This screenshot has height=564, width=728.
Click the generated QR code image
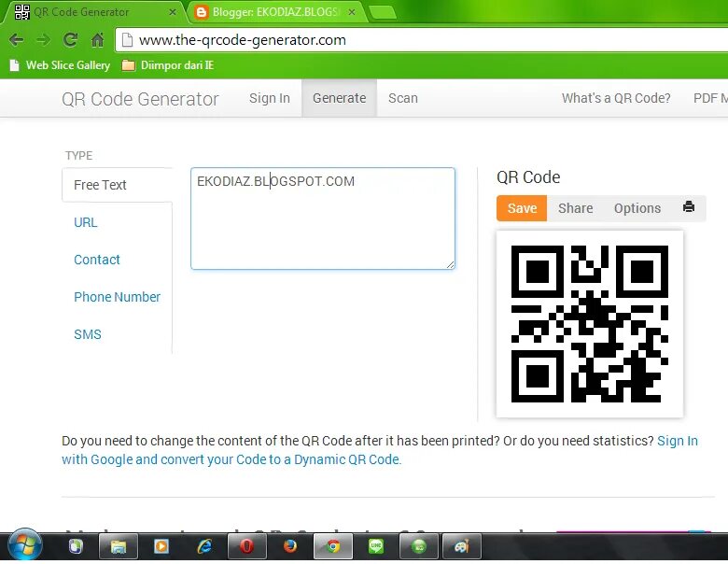pos(590,324)
